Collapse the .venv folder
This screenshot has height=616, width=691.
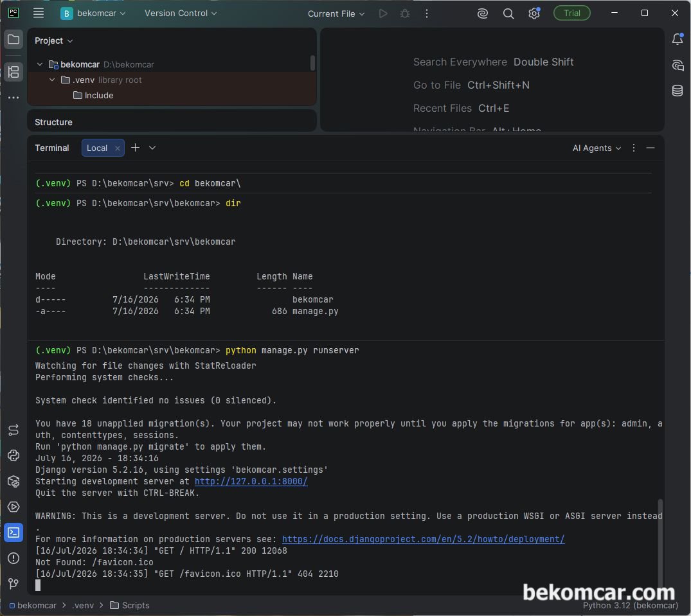click(52, 80)
